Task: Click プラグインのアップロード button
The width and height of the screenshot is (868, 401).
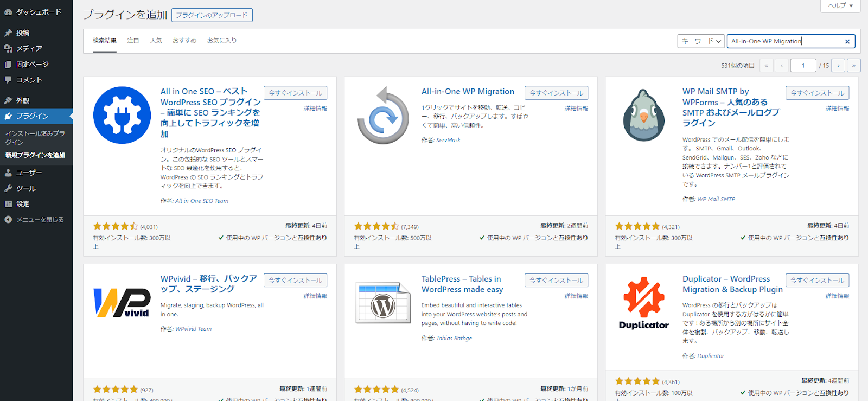Action: pos(212,15)
